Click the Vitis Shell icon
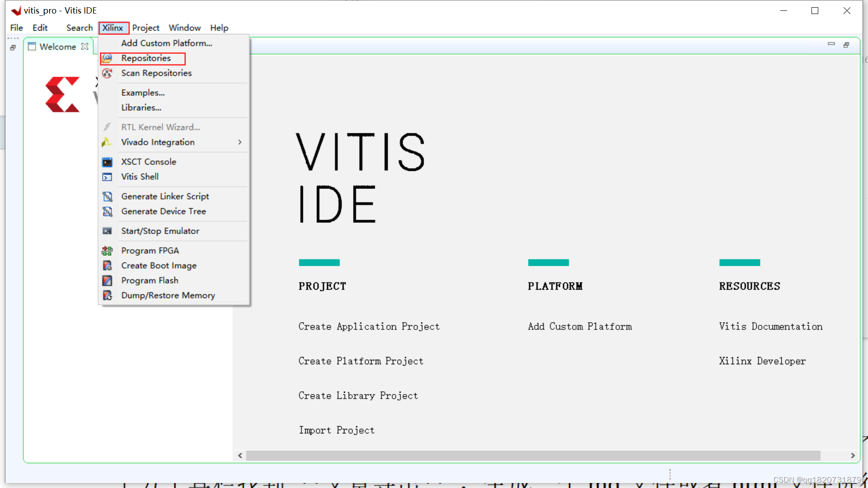This screenshot has height=488, width=868. click(107, 177)
